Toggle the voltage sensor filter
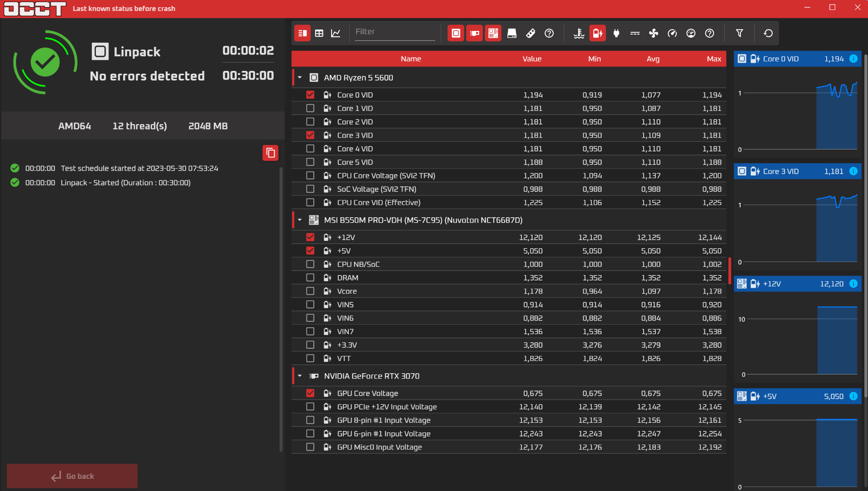868x491 pixels. coord(597,33)
